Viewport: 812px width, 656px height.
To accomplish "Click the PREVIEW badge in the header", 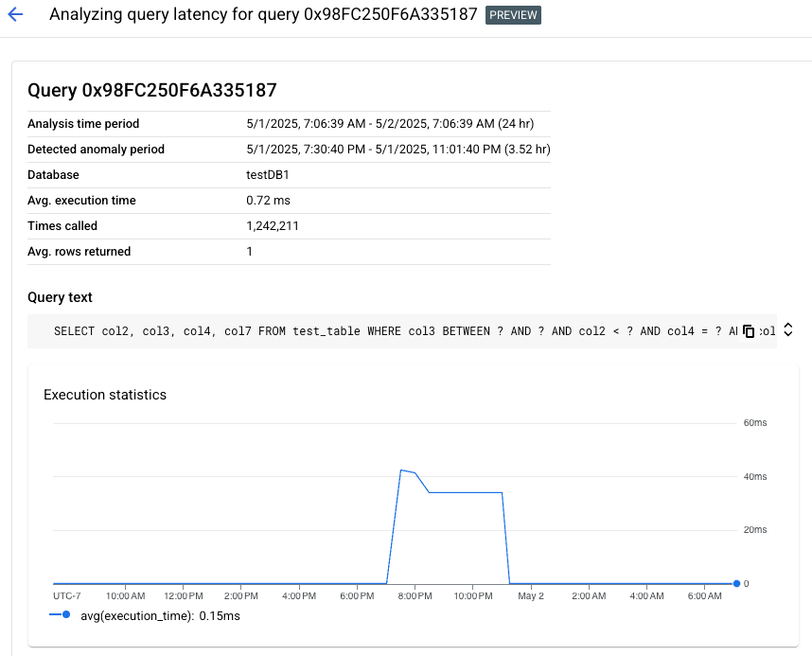I will coord(513,15).
